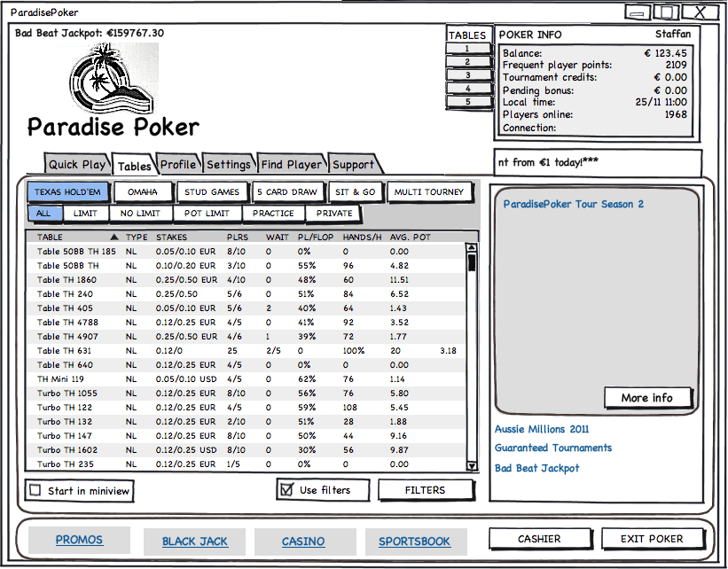728x569 pixels.
Task: Open the Find Player tab
Action: click(291, 164)
